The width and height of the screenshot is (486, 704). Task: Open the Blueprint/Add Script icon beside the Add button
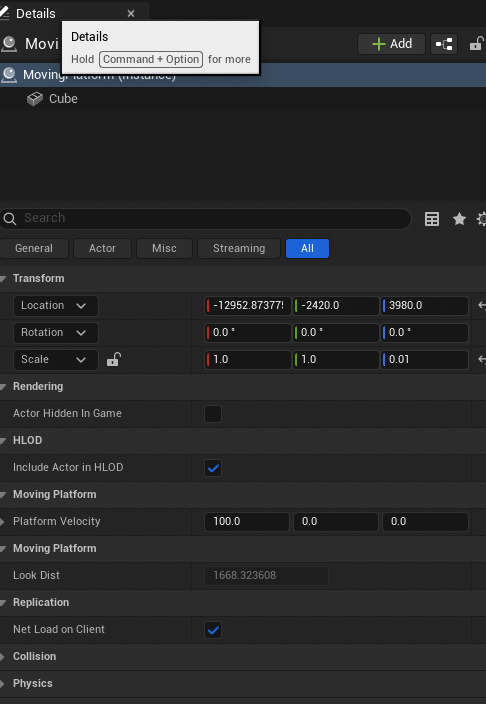(x=444, y=44)
